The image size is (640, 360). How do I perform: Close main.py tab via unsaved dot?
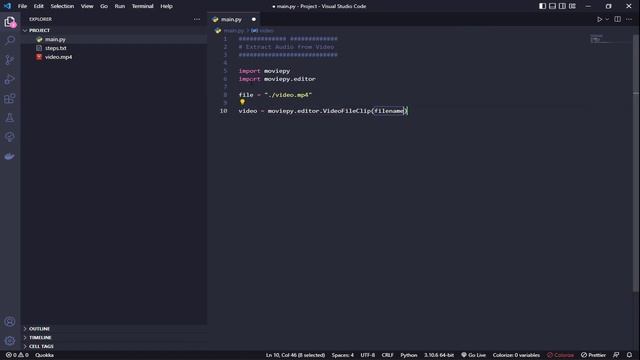pos(253,19)
